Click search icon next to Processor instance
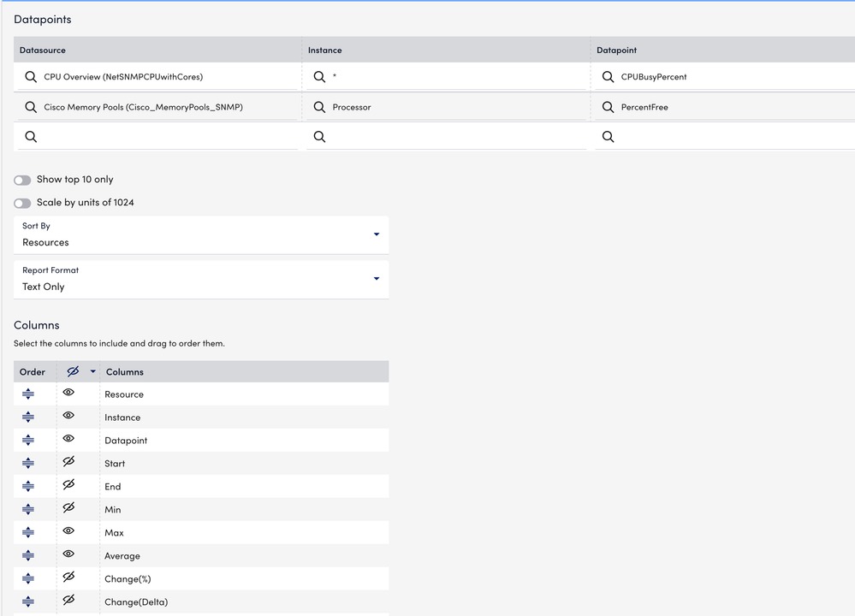 pos(319,108)
